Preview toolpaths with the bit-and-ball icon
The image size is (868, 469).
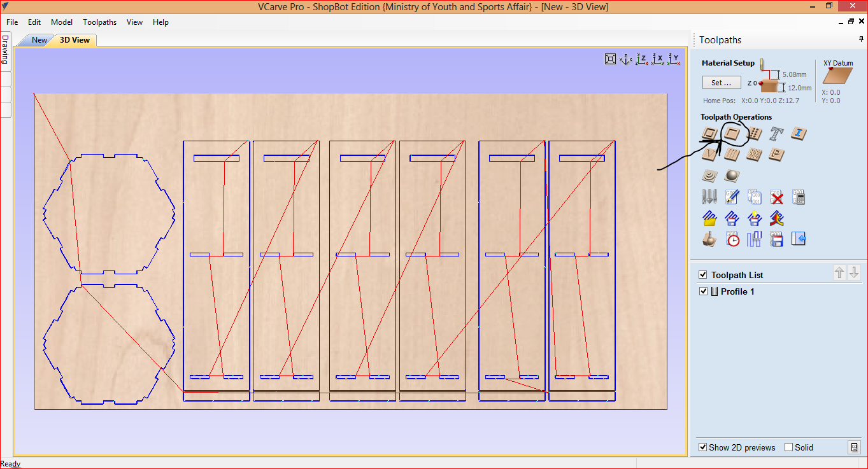coord(710,239)
